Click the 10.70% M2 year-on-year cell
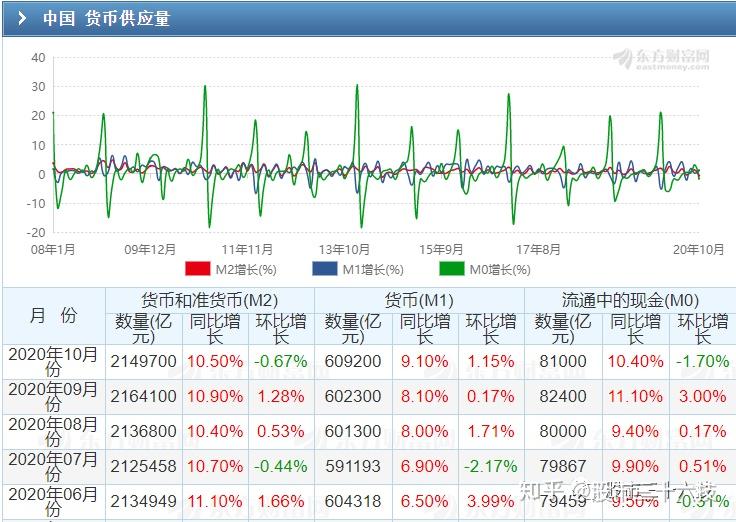The width and height of the screenshot is (736, 522). 215,466
